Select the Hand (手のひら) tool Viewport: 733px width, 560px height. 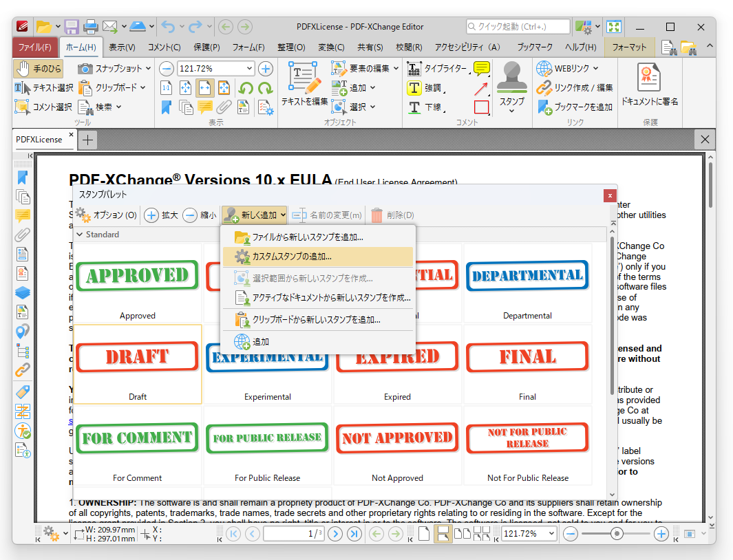pyautogui.click(x=39, y=69)
